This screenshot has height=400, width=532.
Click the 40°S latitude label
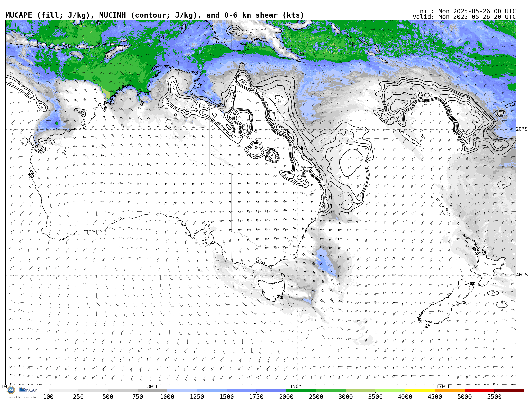click(522, 275)
